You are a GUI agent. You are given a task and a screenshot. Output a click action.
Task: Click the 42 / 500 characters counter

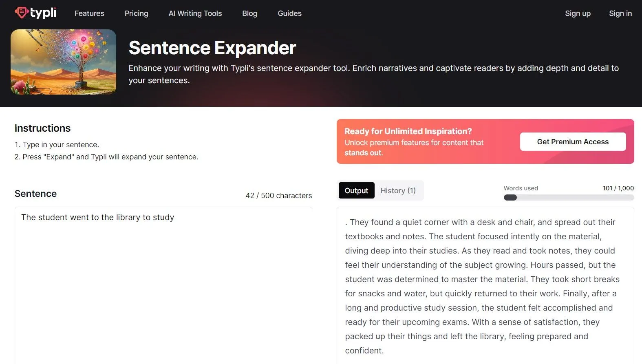tap(278, 195)
